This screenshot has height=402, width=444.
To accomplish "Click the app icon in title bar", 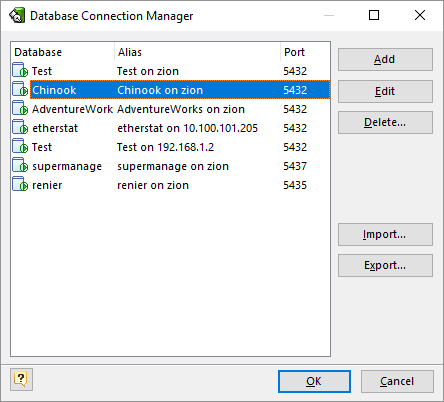I will pos(17,15).
